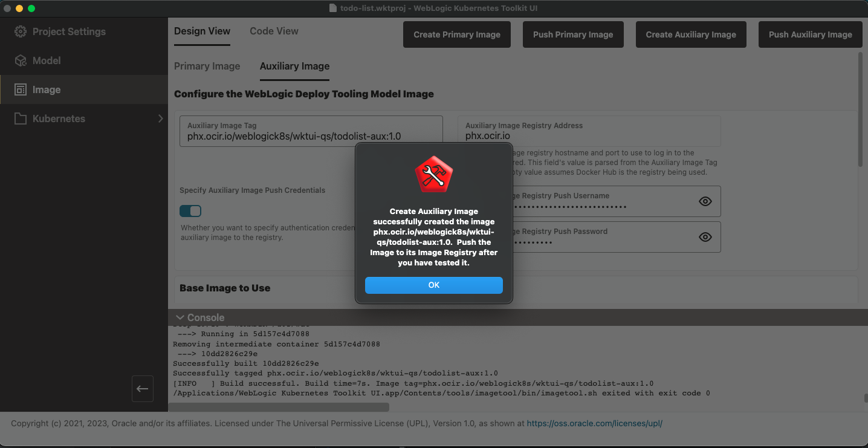Select the Image section label in sidebar
The height and width of the screenshot is (448, 868).
47,89
